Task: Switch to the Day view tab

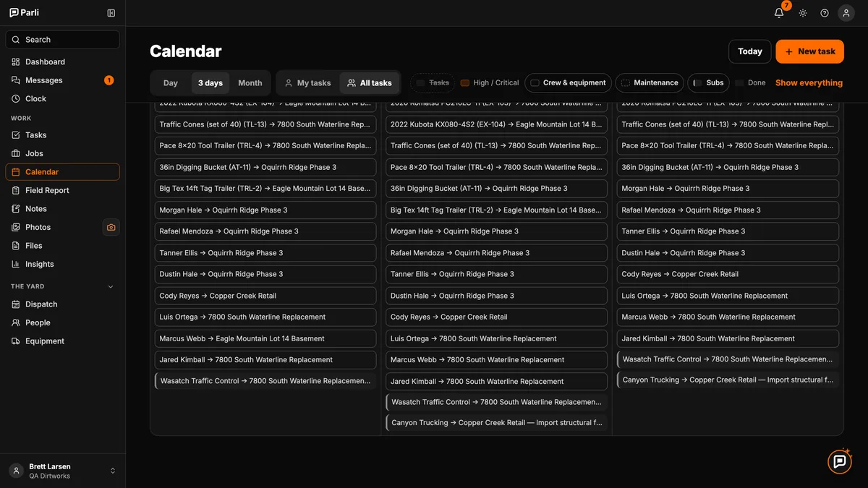Action: [171, 83]
